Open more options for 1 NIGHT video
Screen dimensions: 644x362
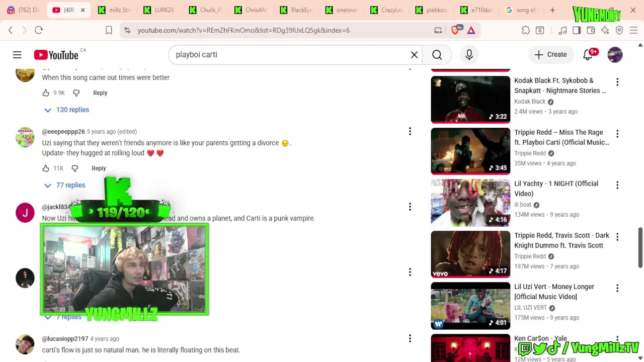click(x=617, y=185)
